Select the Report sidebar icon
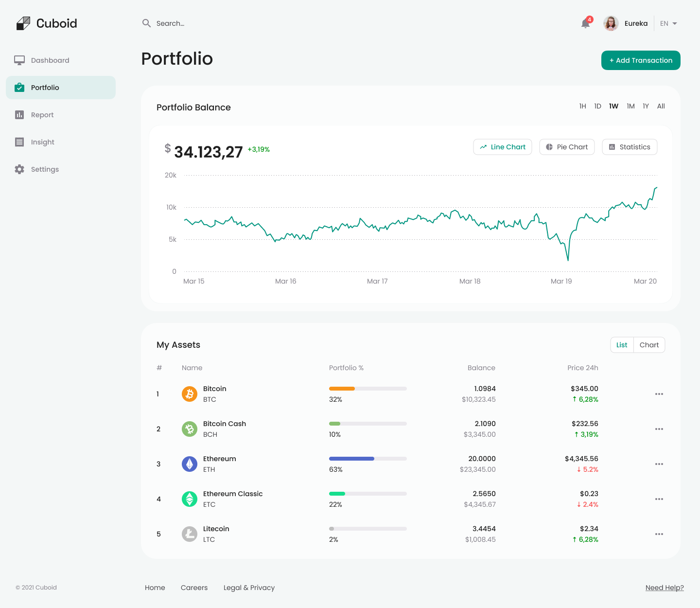The image size is (700, 608). [x=19, y=114]
